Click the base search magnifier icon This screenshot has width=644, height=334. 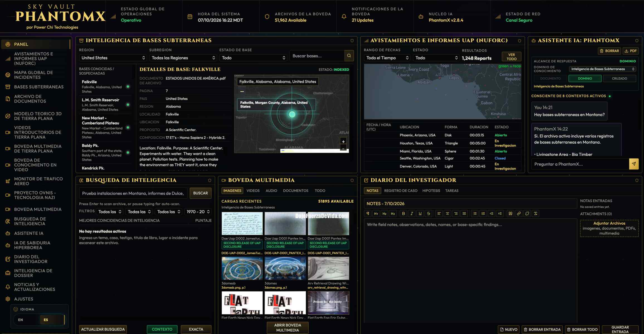[x=349, y=56]
